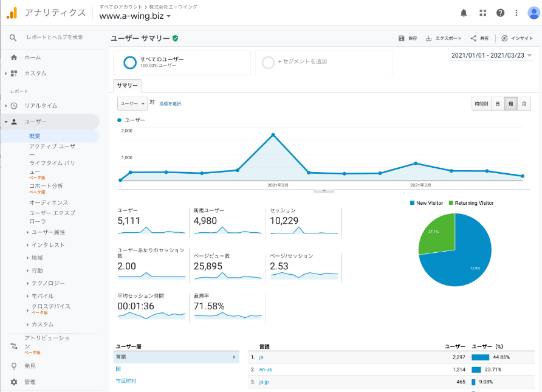Open the Google apps grid icon

(x=482, y=13)
